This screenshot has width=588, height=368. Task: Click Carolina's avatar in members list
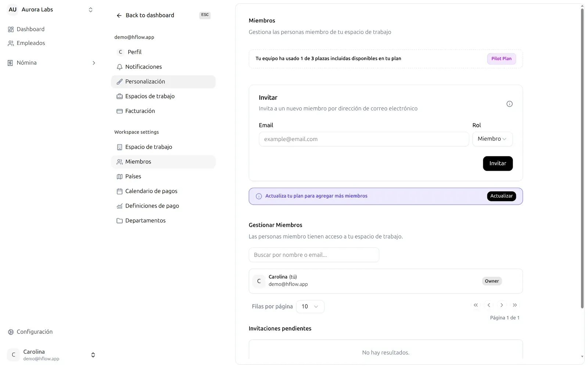259,281
